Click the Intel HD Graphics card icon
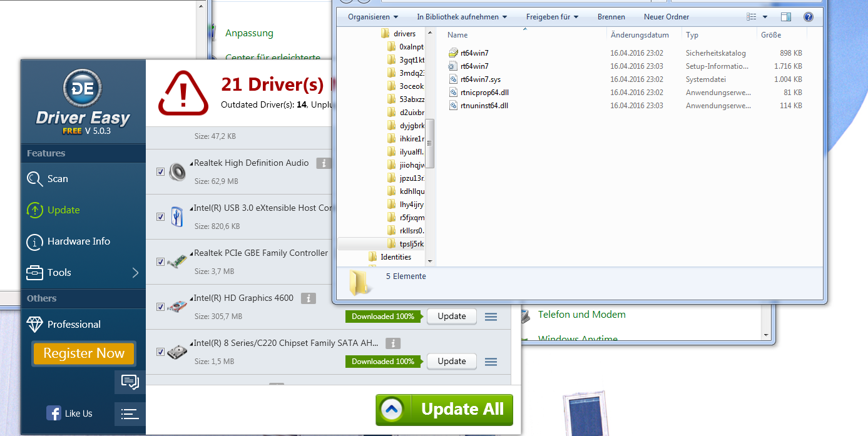 [x=178, y=307]
